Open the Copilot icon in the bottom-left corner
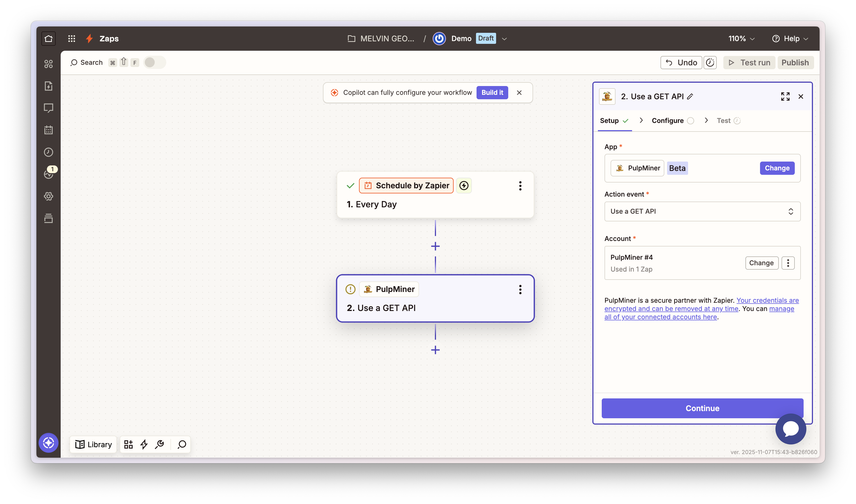 click(x=49, y=443)
